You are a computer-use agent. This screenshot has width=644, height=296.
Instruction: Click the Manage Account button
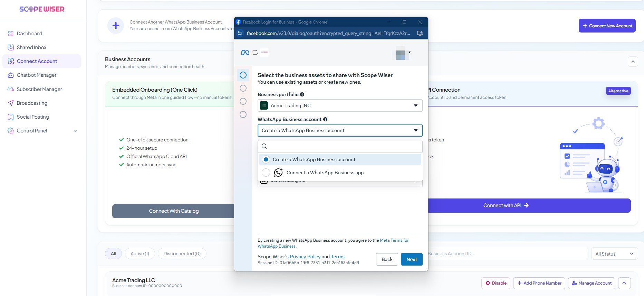click(592, 283)
